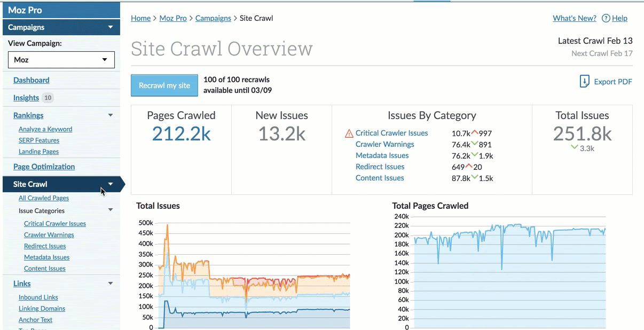
Task: Select Inbound Links under Links
Action: pos(38,297)
